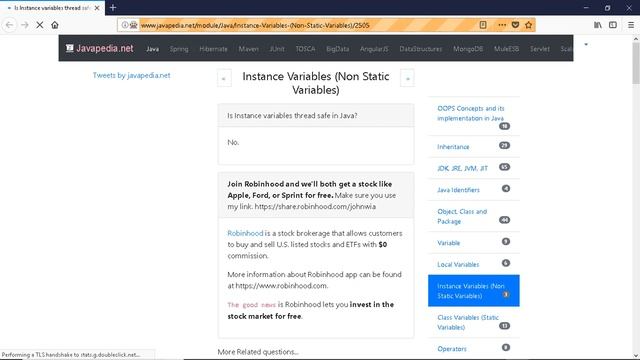Open page actions three-dot menu
This screenshot has width=640, height=360.
click(x=502, y=25)
